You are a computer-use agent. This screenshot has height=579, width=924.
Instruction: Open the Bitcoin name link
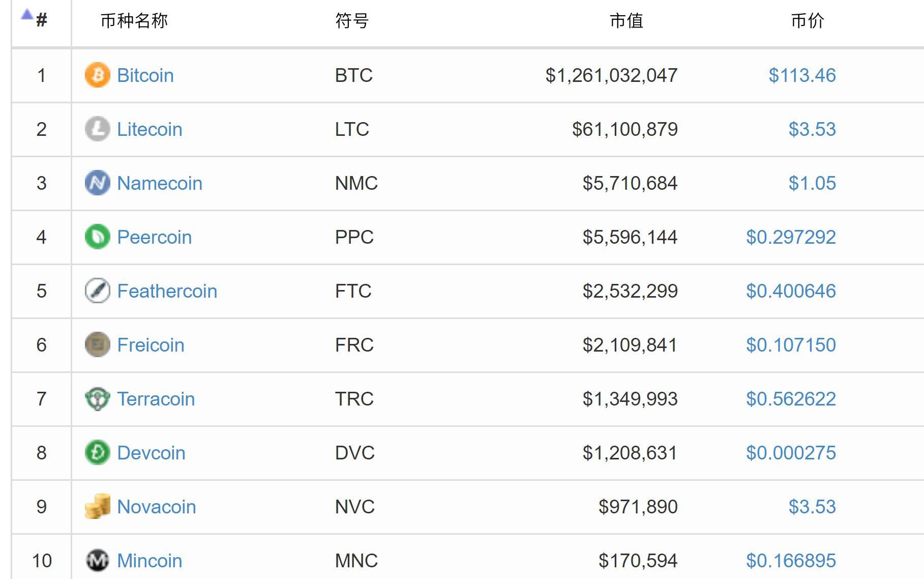pos(145,75)
